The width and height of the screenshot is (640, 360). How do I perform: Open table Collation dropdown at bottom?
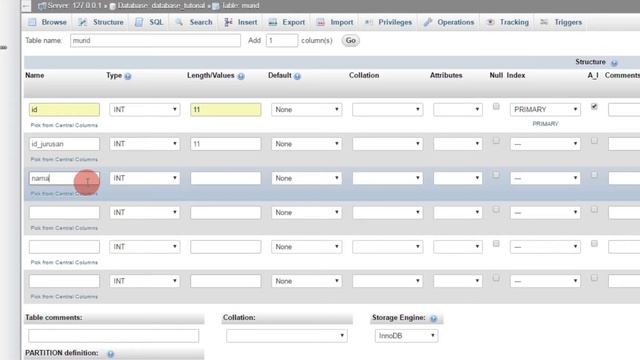point(287,336)
